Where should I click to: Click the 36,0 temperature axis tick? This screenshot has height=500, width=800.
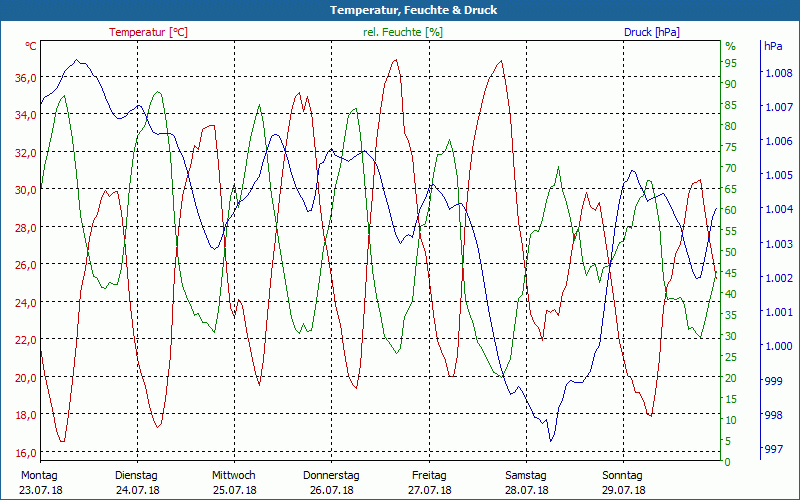pos(25,77)
